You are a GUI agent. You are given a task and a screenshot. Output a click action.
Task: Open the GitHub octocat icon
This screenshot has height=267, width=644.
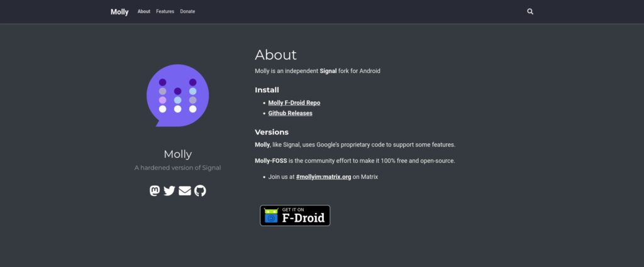click(200, 190)
